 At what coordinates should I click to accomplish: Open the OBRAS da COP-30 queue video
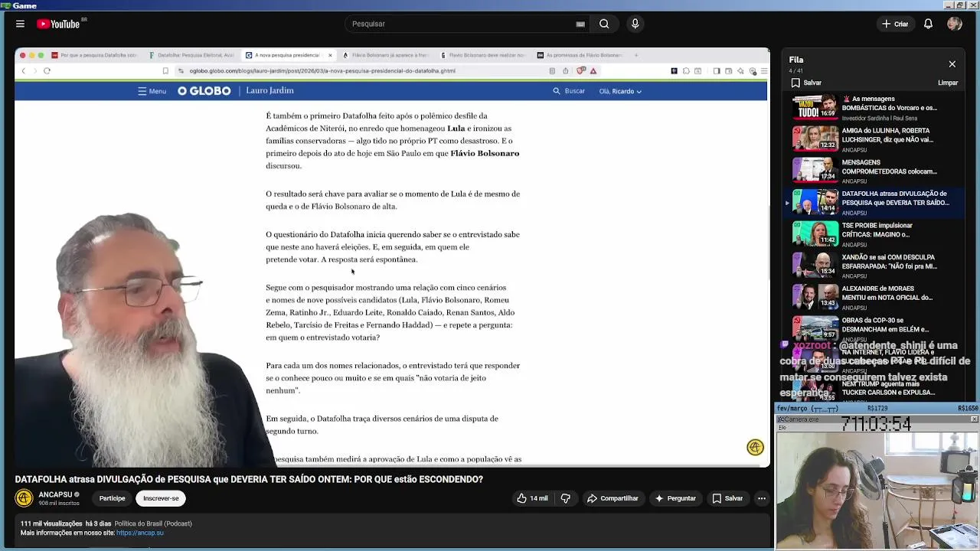click(x=875, y=329)
